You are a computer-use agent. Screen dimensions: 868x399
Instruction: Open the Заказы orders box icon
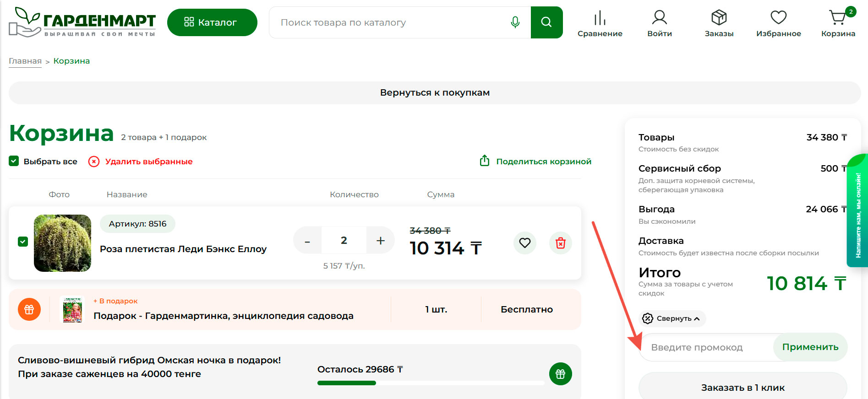coord(719,24)
